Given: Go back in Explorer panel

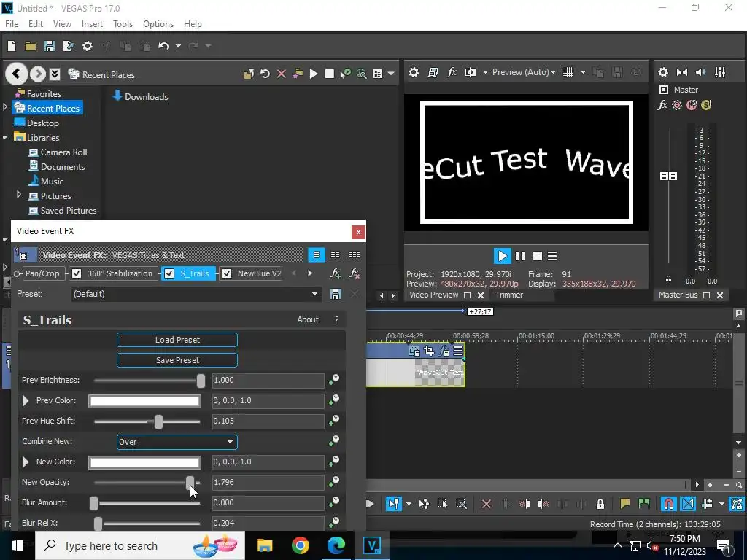Looking at the screenshot, I should (x=16, y=74).
